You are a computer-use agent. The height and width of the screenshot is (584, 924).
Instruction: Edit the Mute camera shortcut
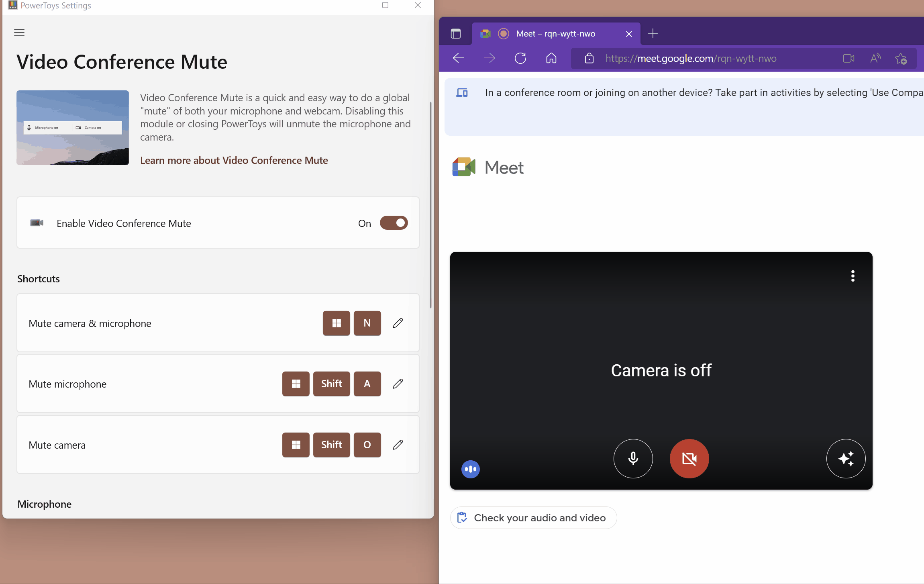click(x=398, y=445)
